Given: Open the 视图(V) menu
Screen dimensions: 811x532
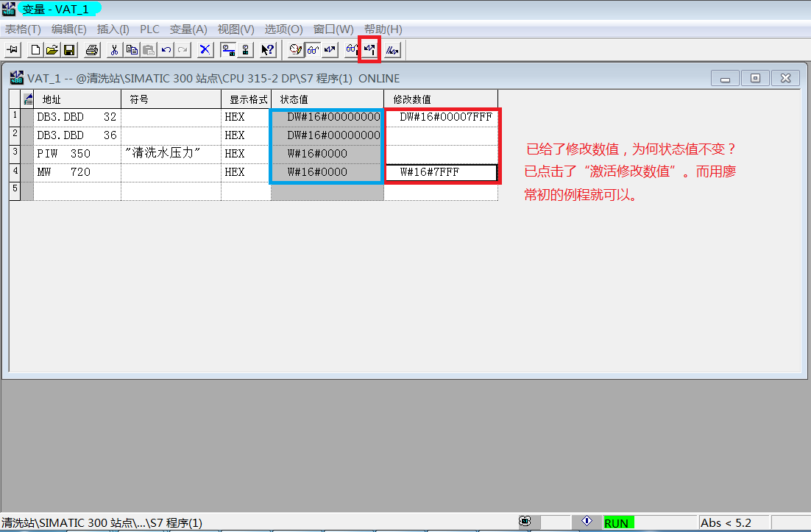Looking at the screenshot, I should (235, 29).
